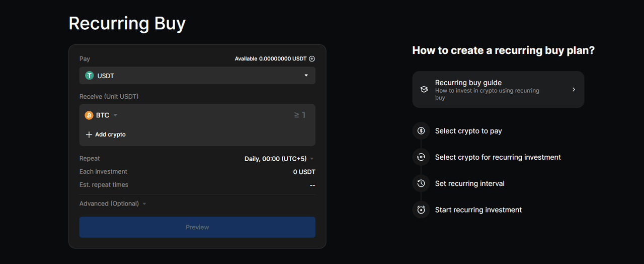Click the deposit plus icon beside Available balance

[x=312, y=59]
